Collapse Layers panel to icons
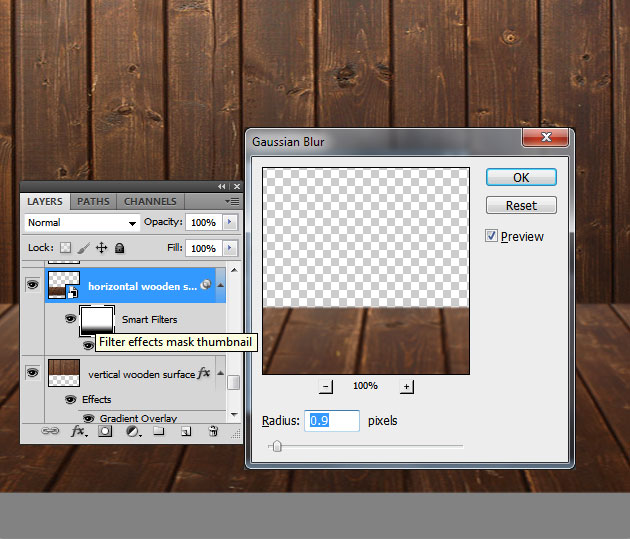This screenshot has height=539, width=630. (x=221, y=186)
